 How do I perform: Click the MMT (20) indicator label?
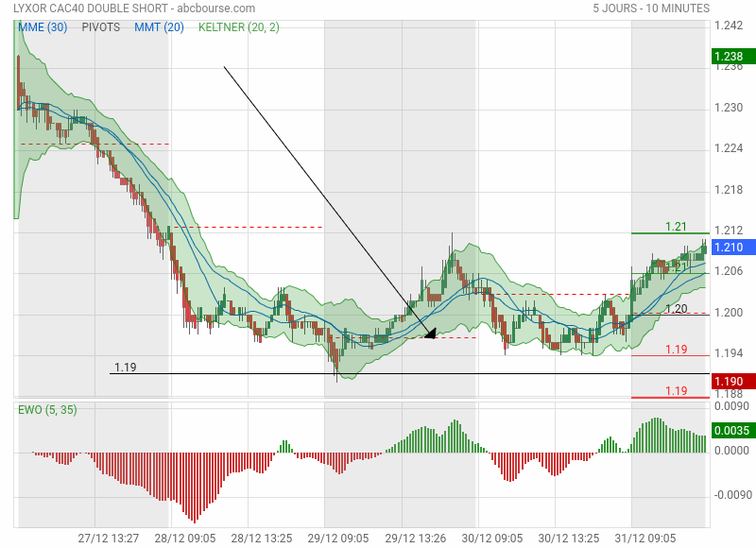point(159,27)
